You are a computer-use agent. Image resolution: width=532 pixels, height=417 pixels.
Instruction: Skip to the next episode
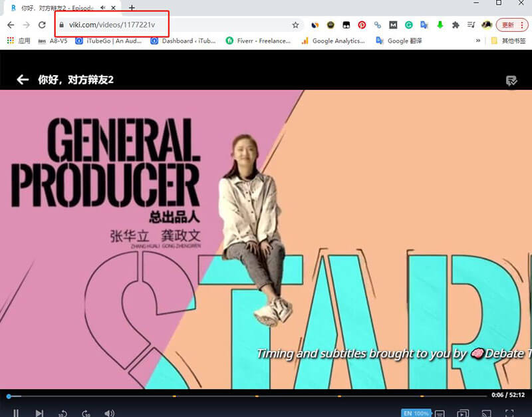coord(39,413)
